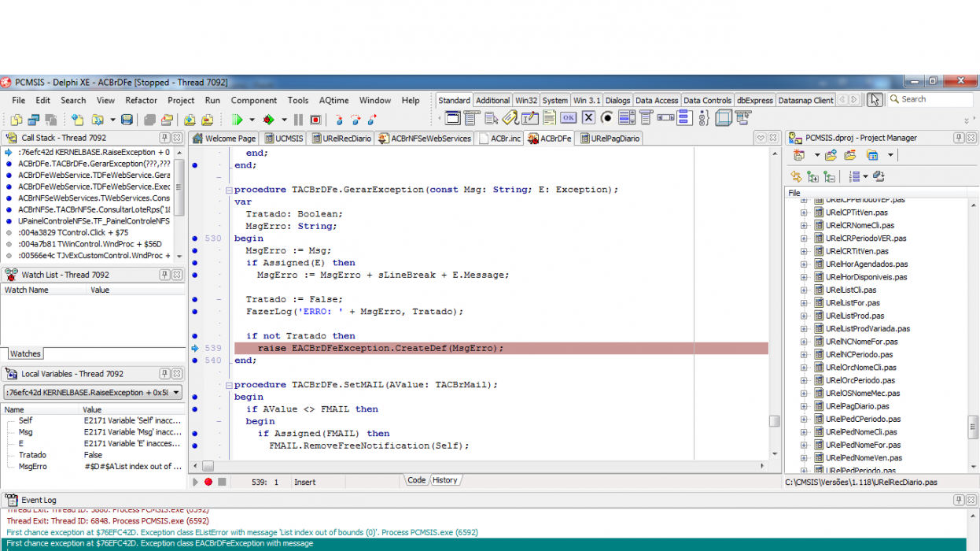Select the TFrames component palette icon
The image size is (980, 551).
(x=454, y=118)
